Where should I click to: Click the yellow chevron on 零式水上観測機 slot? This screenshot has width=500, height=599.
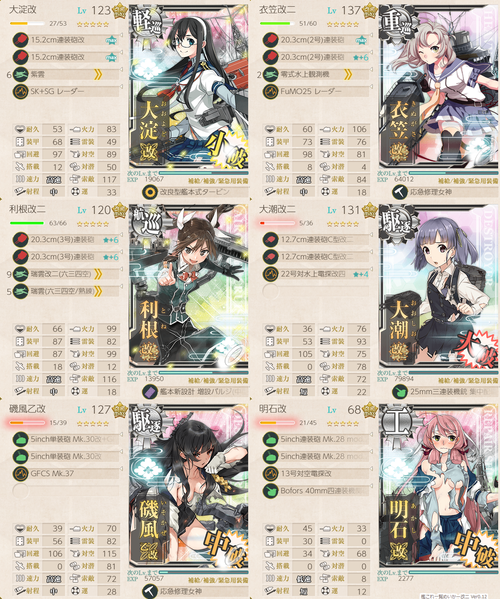(348, 74)
